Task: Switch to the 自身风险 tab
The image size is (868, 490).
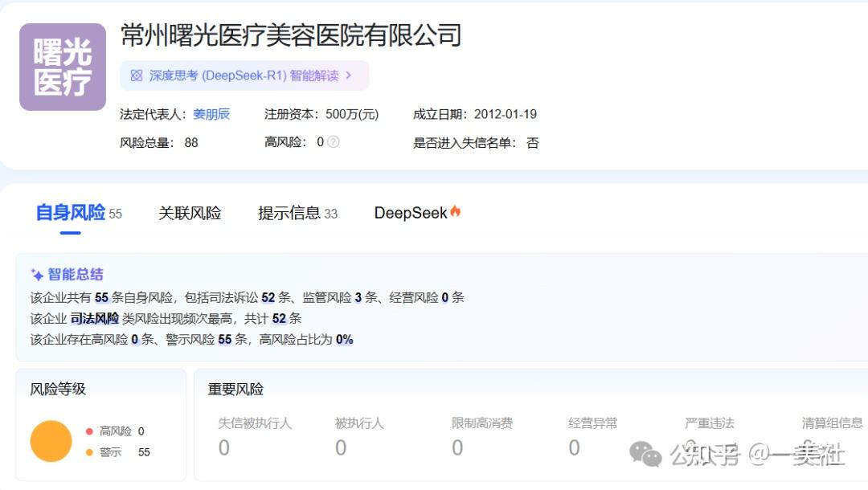Action: [70, 213]
